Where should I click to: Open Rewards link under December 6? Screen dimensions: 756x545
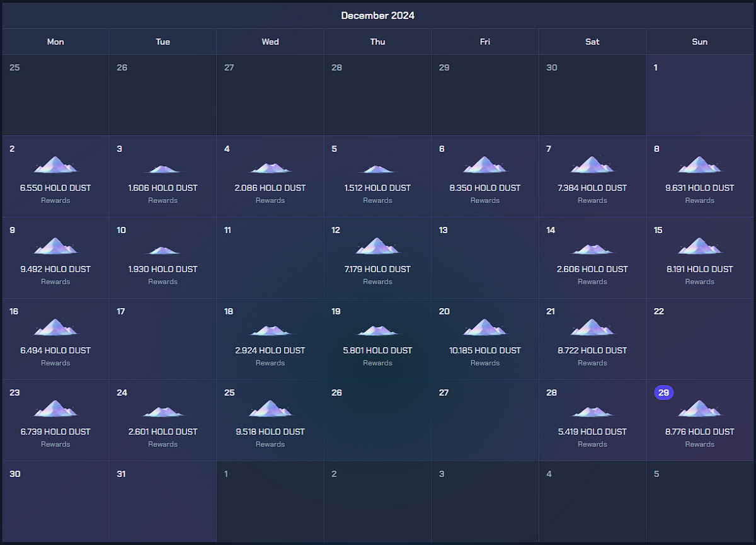click(485, 200)
